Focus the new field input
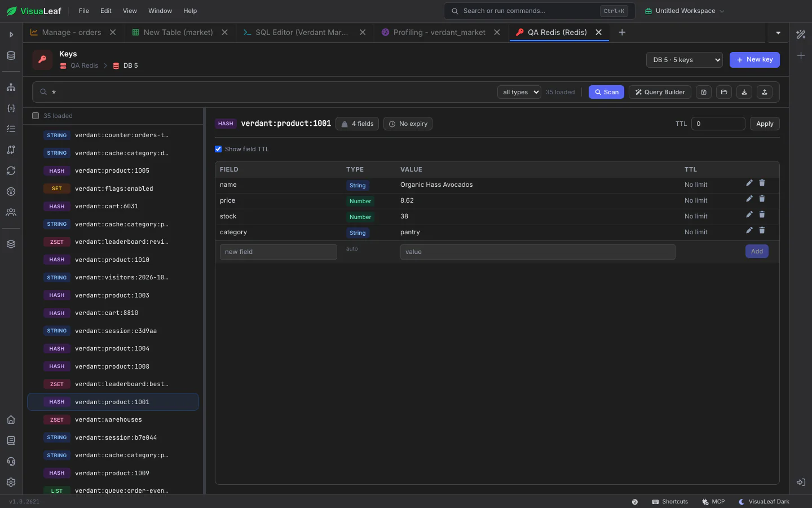812x508 pixels. coord(279,252)
